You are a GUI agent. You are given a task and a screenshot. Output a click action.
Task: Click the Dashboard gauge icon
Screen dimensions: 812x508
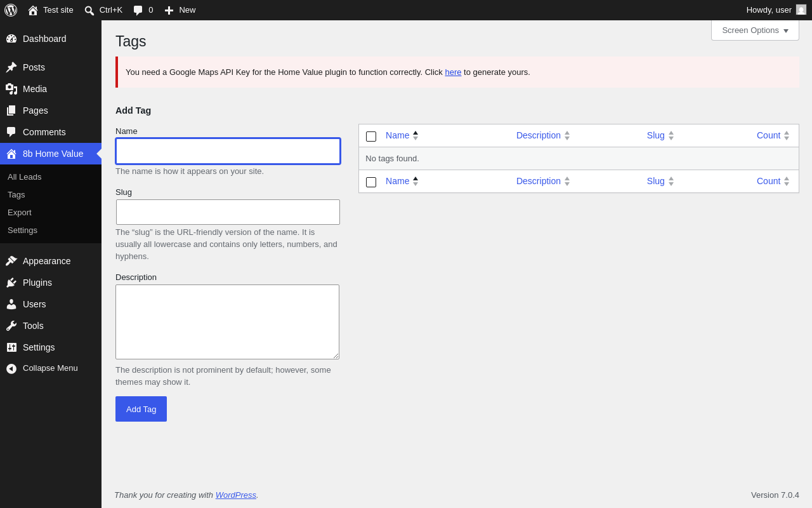click(x=11, y=39)
